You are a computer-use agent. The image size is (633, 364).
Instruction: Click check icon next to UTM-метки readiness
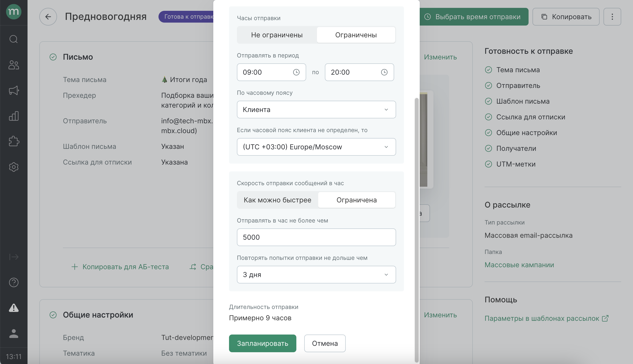coord(488,164)
